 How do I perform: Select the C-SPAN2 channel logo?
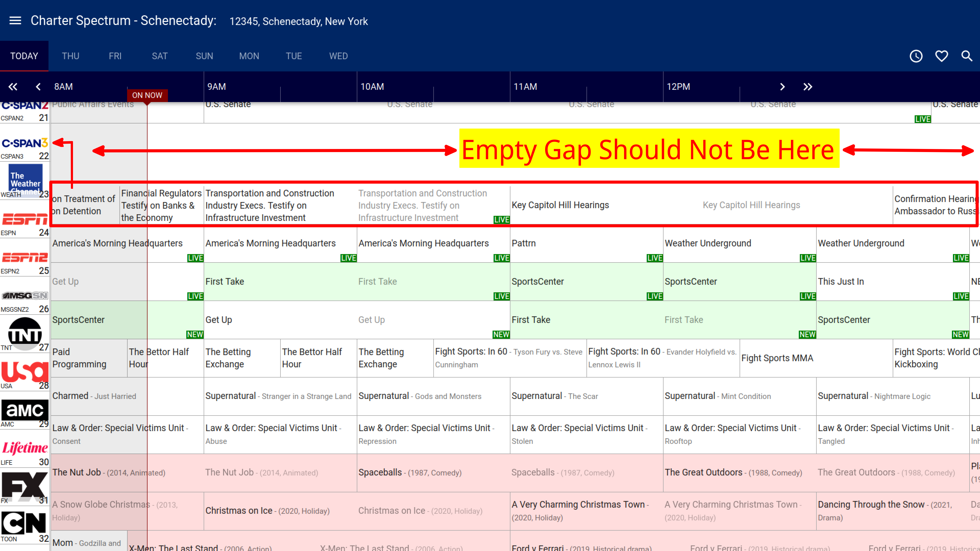(25, 106)
